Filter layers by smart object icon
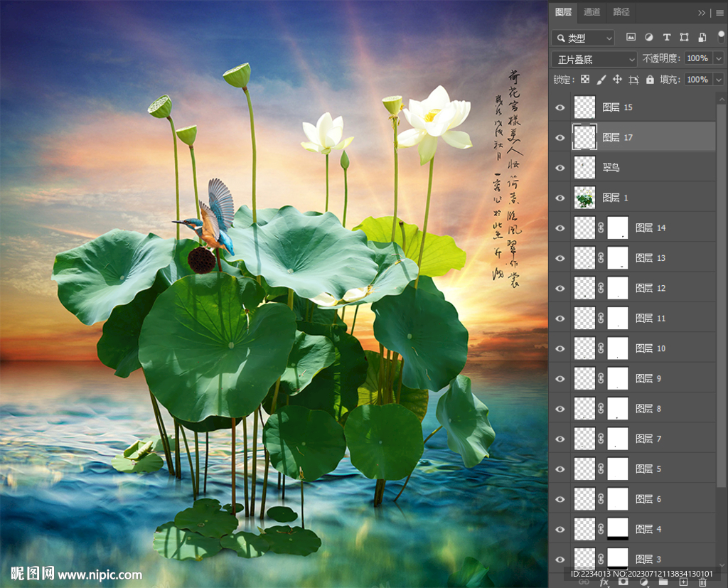 pyautogui.click(x=702, y=38)
